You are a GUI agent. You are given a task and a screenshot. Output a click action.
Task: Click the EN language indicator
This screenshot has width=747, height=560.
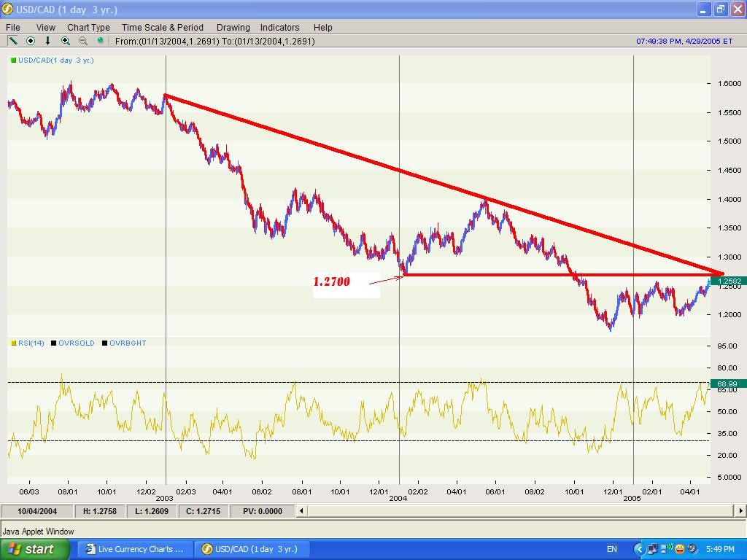pyautogui.click(x=612, y=550)
